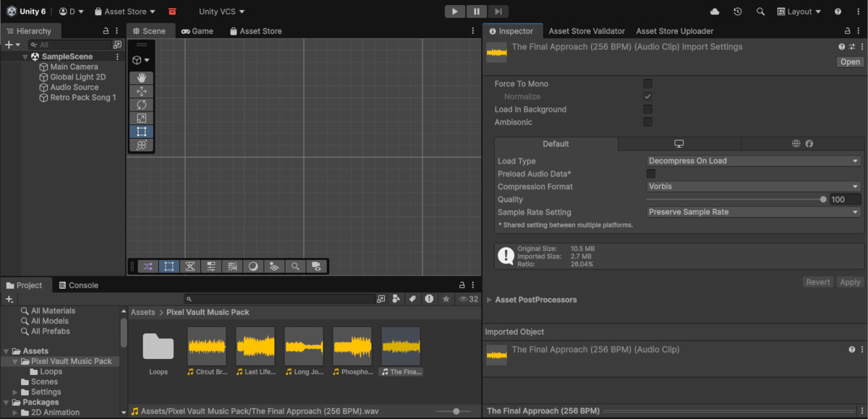The image size is (868, 419).
Task: Select the desktop platform settings tab
Action: coord(679,143)
